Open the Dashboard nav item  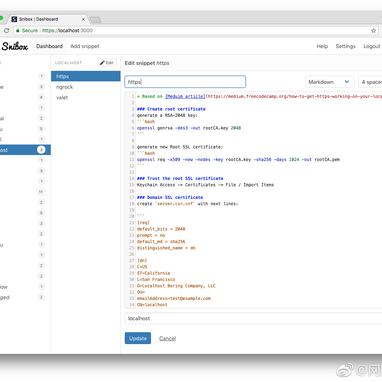point(49,46)
